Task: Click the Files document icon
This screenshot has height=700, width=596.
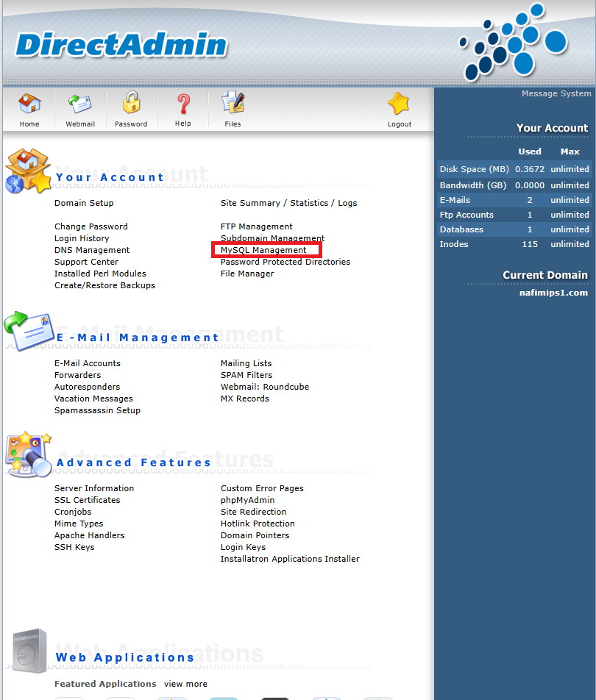Action: (233, 103)
